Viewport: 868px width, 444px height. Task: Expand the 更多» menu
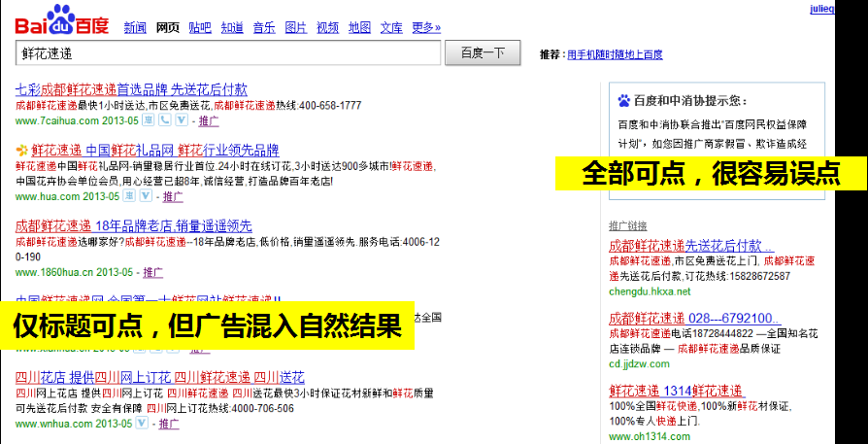click(426, 27)
